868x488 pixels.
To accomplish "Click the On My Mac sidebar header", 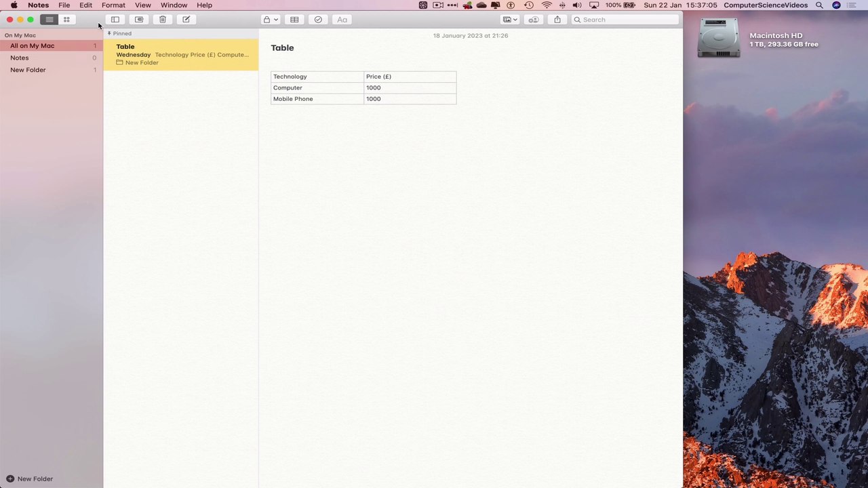I will click(x=20, y=35).
